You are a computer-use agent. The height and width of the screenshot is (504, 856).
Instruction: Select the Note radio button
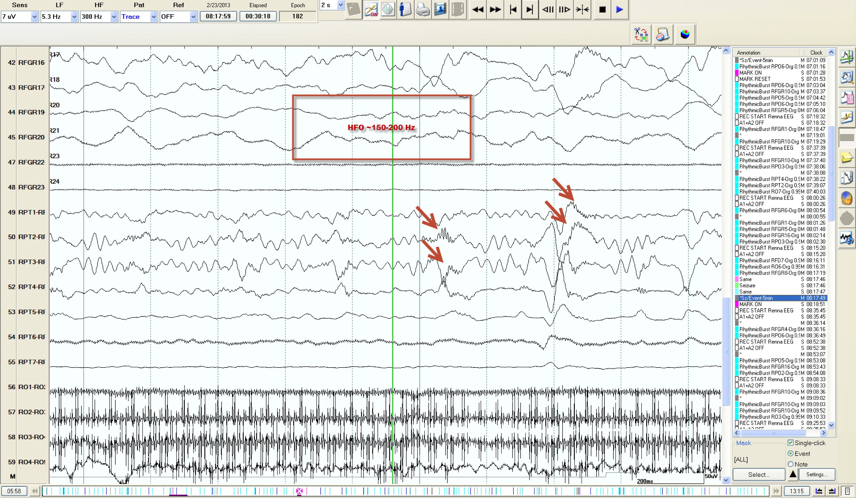[x=790, y=464]
